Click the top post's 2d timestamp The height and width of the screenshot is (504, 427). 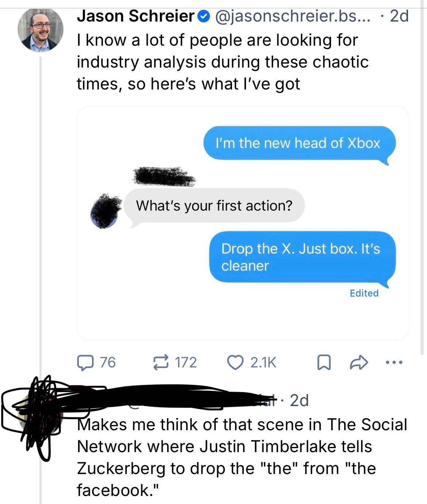399,16
